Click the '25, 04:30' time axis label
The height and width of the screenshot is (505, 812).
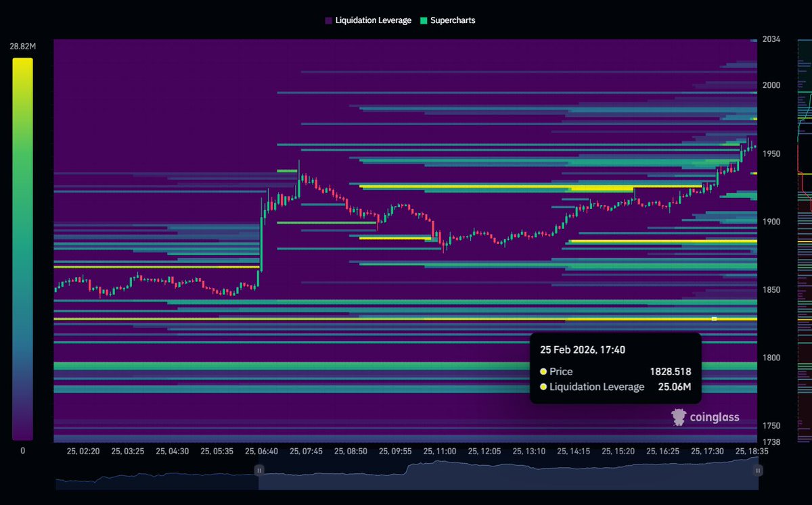[172, 450]
